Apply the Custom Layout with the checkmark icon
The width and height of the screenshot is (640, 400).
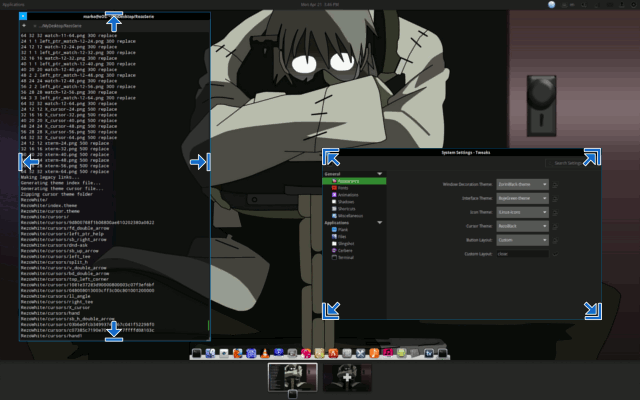click(x=555, y=254)
